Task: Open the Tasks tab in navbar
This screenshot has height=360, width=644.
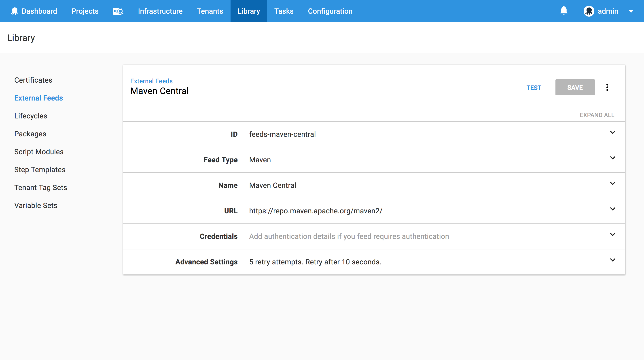Action: (x=284, y=11)
